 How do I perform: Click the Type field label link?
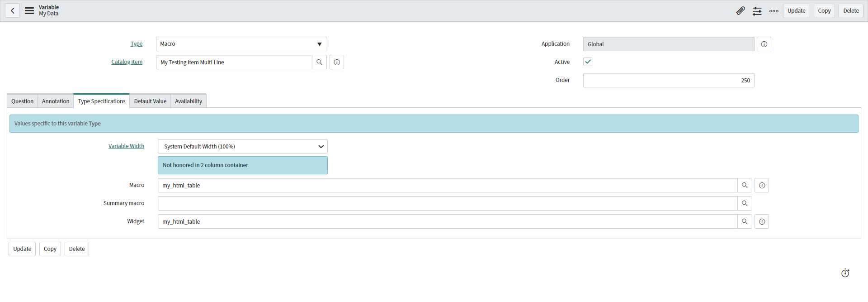pos(137,44)
